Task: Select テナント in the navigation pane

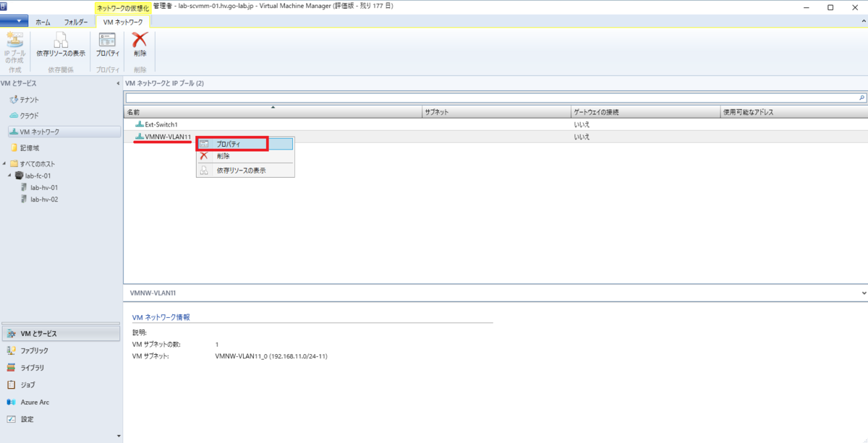Action: coord(30,100)
